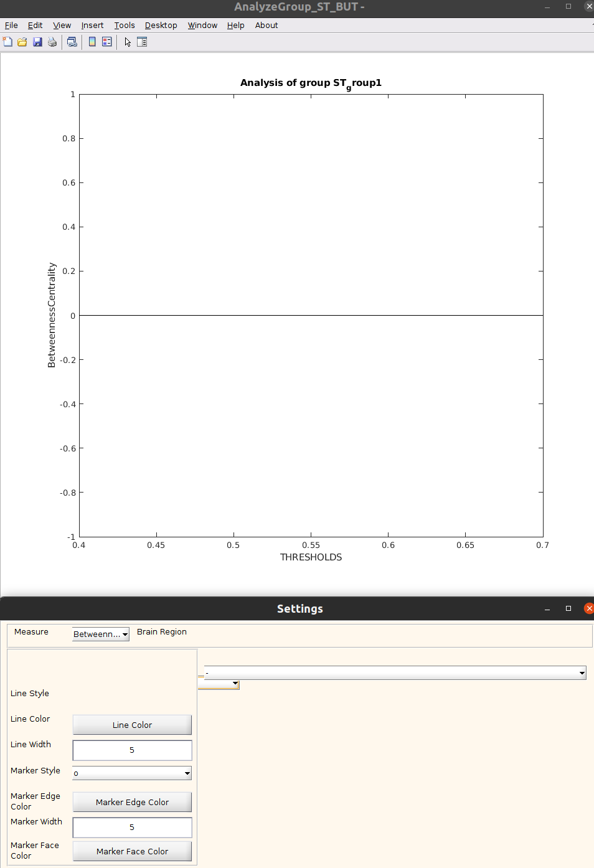Image resolution: width=594 pixels, height=868 pixels.
Task: Click the New Figure toolbar icon
Action: [7, 42]
